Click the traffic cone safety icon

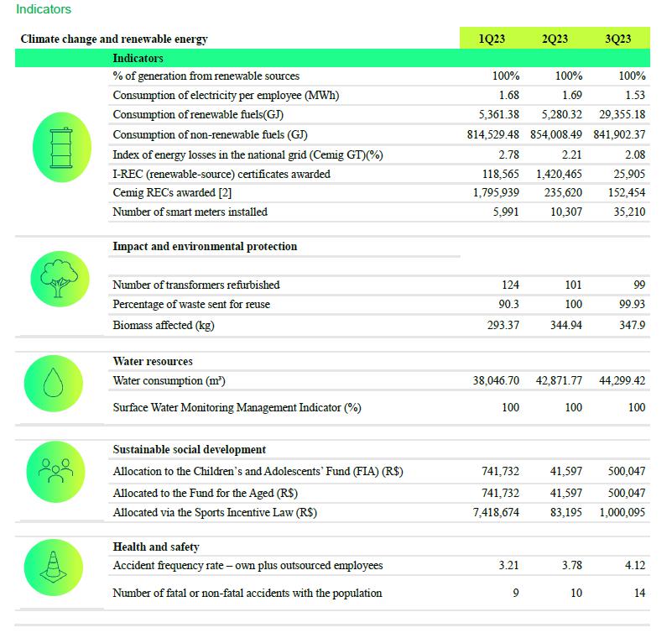[x=54, y=568]
